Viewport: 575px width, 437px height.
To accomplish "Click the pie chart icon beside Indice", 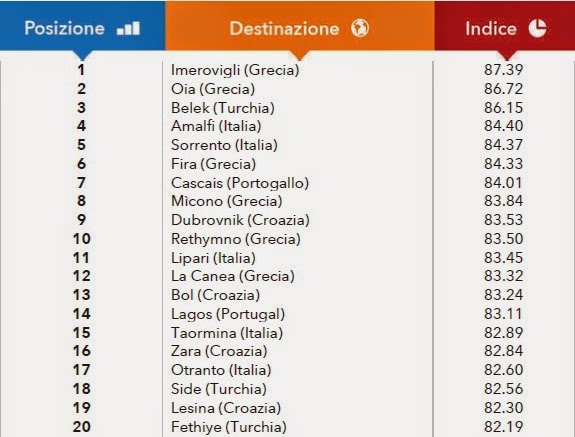I will point(537,28).
